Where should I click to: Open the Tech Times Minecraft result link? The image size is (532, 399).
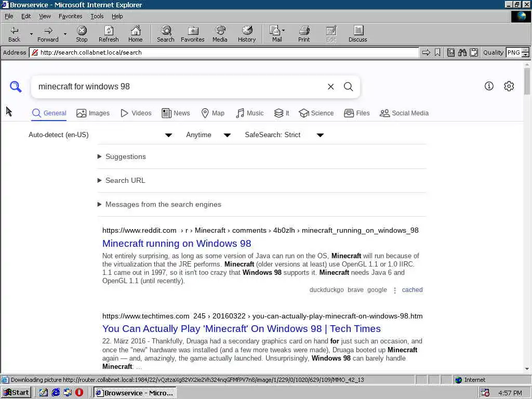coord(242,329)
